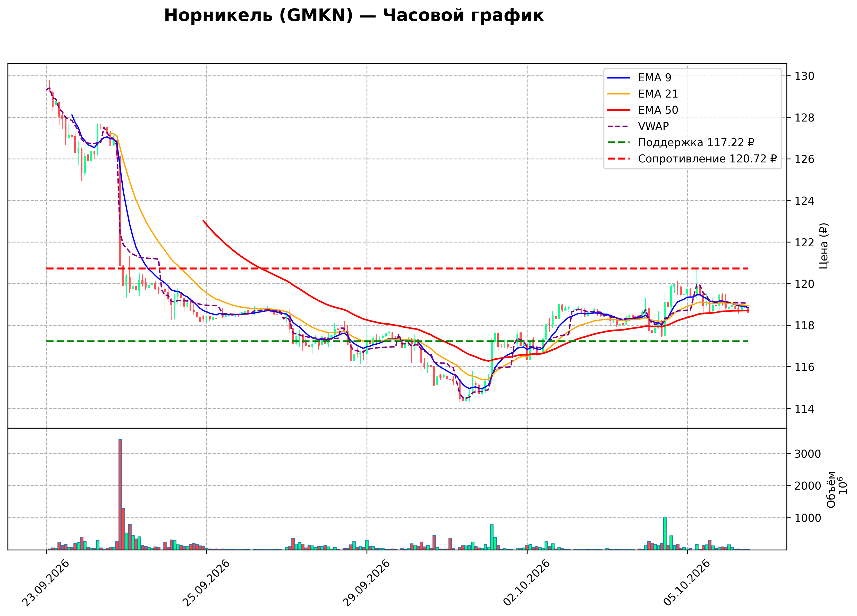Click the price axis value 114
The width and height of the screenshot is (857, 616).
point(804,409)
